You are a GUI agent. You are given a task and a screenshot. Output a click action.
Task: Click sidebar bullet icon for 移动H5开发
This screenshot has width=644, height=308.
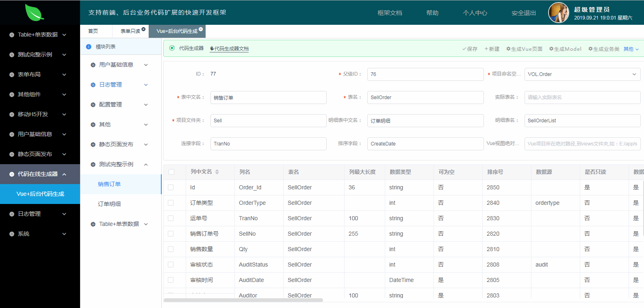[x=12, y=115]
